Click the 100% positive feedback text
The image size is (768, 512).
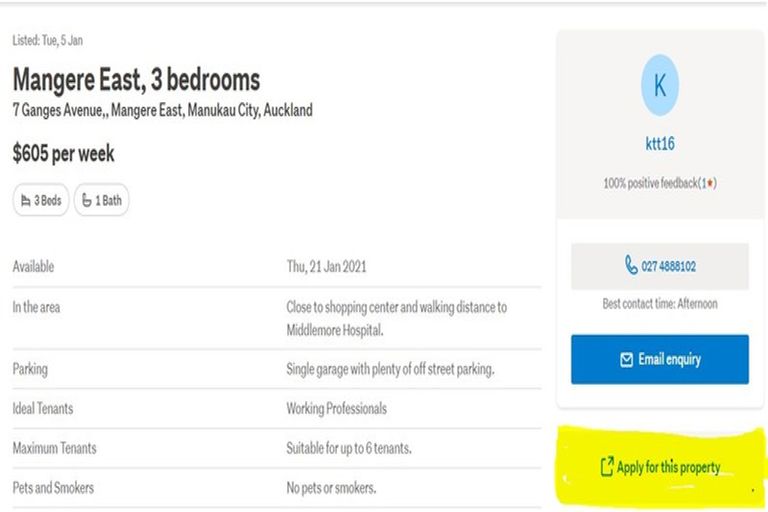tap(652, 184)
